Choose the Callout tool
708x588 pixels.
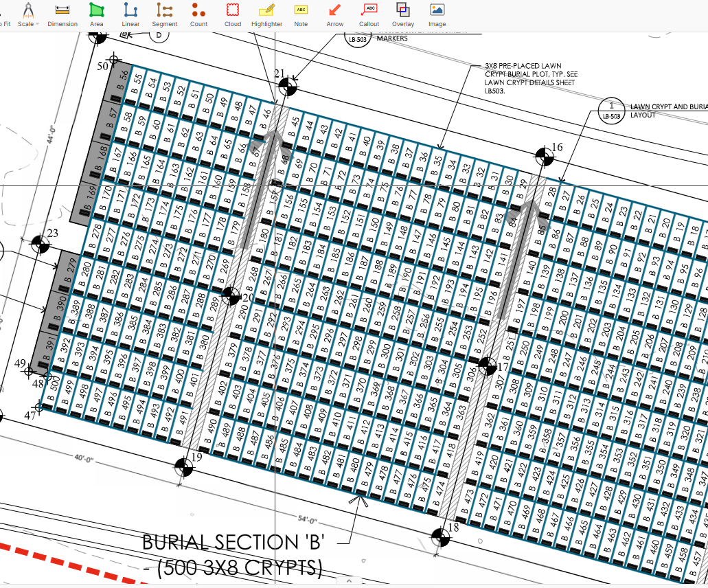369,15
